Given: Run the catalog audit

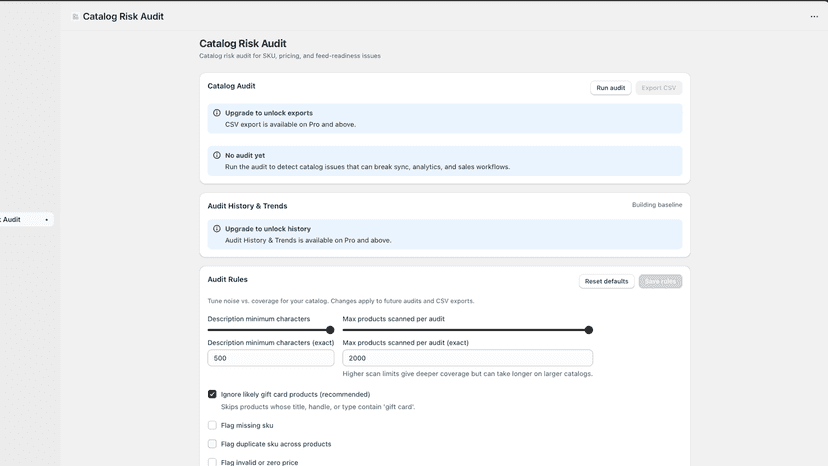Looking at the screenshot, I should pos(610,88).
